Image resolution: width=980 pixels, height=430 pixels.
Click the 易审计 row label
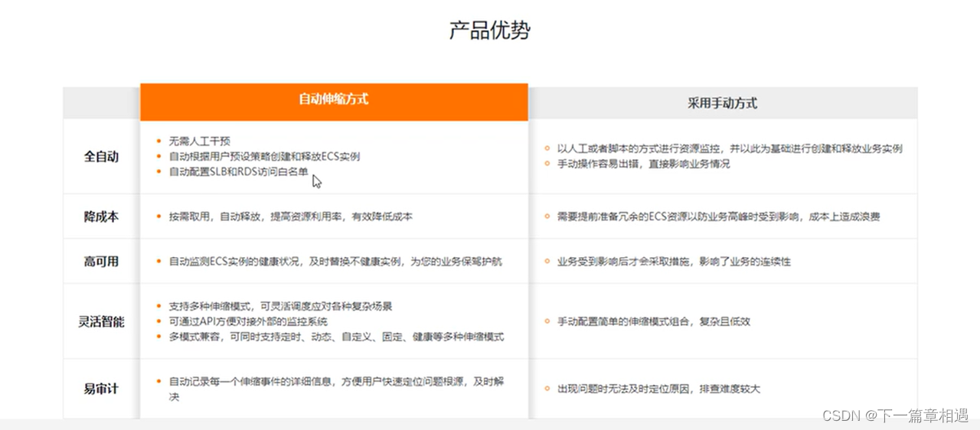[x=101, y=389]
